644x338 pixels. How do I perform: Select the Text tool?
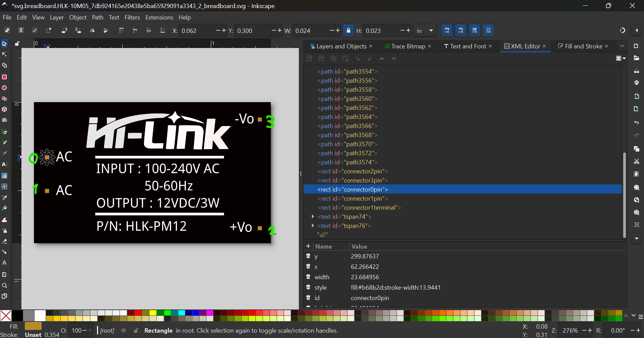tap(4, 164)
